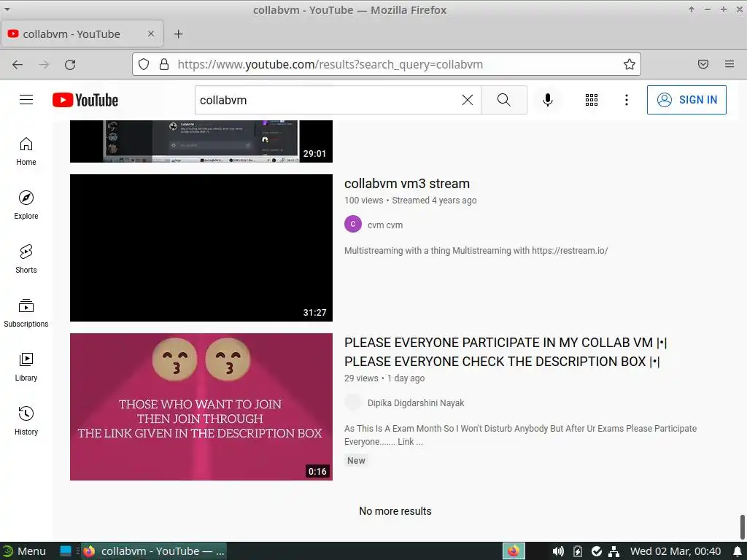Select the collabvm - YouTube tab

pos(82,34)
